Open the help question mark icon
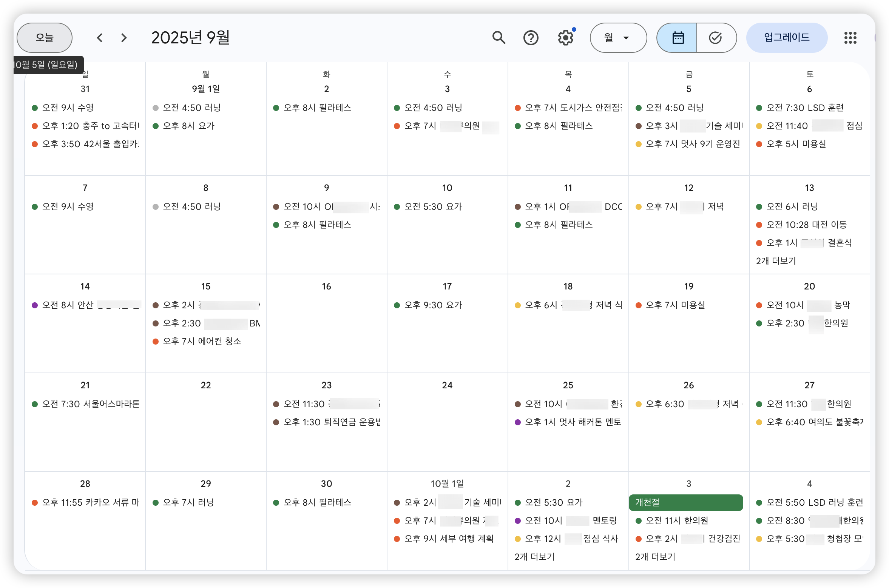 click(x=531, y=38)
